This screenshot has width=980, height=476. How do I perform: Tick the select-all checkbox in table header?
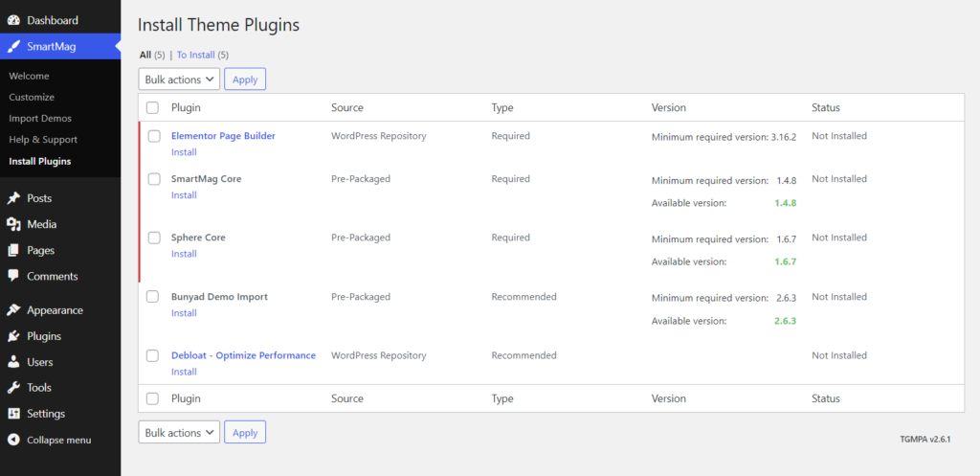click(x=152, y=107)
